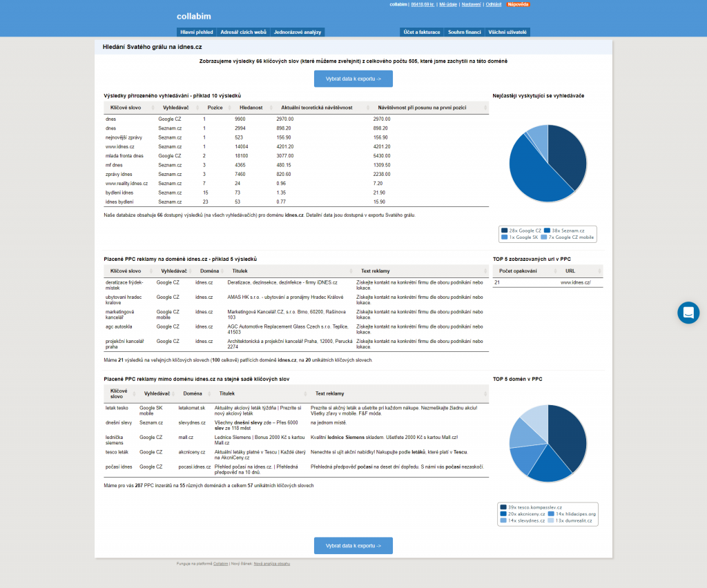Open the Hlavní přehled tab

point(197,32)
